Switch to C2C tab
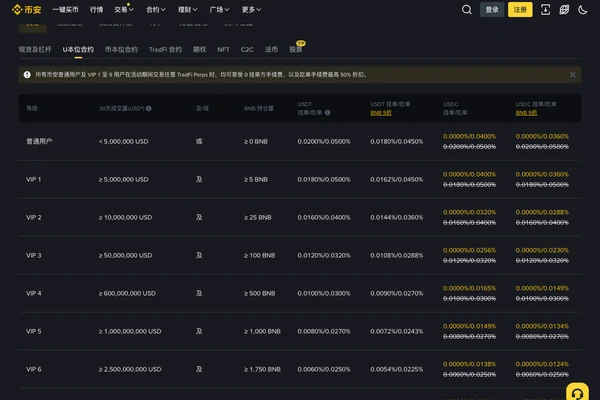 point(247,49)
